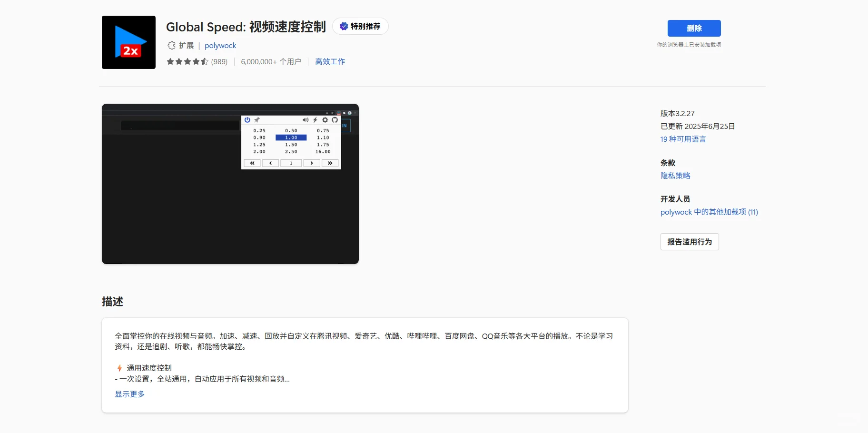Open the 19 种可用语言 languages link

(683, 139)
